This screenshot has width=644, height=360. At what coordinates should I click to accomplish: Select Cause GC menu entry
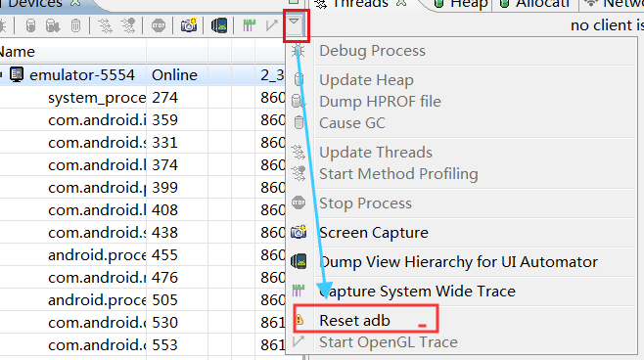click(461, 122)
